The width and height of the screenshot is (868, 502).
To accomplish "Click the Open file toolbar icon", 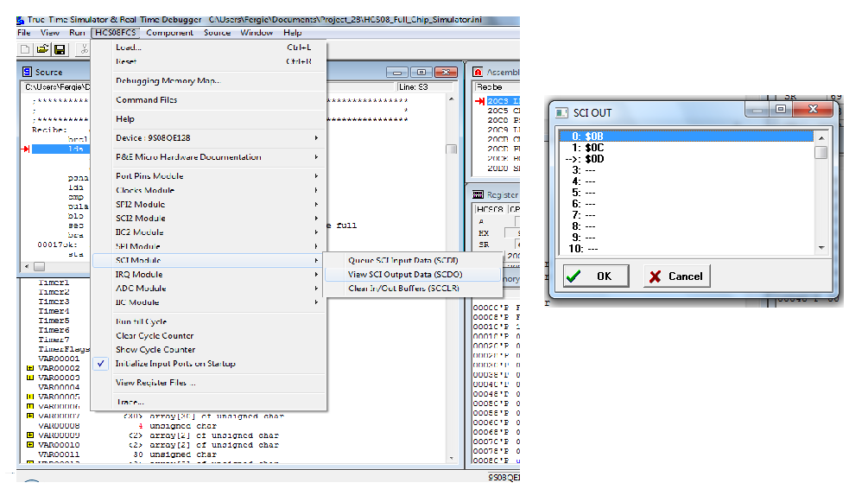I will click(x=42, y=50).
